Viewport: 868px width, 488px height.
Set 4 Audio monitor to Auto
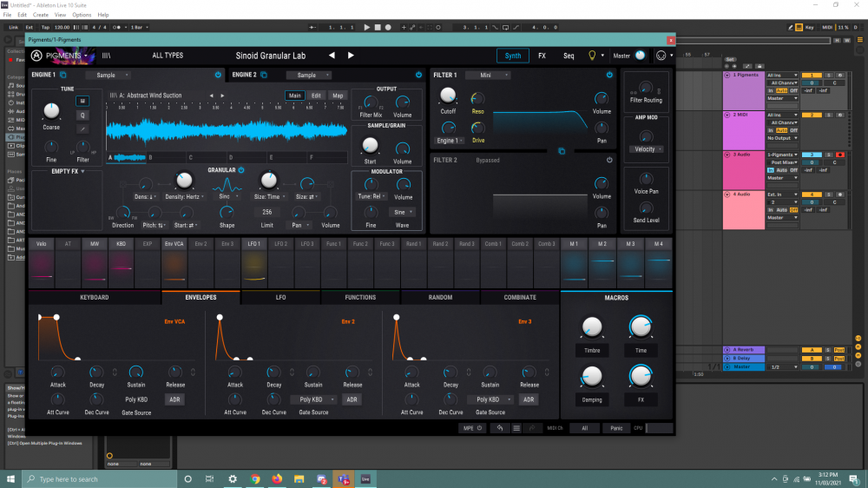[781, 210]
